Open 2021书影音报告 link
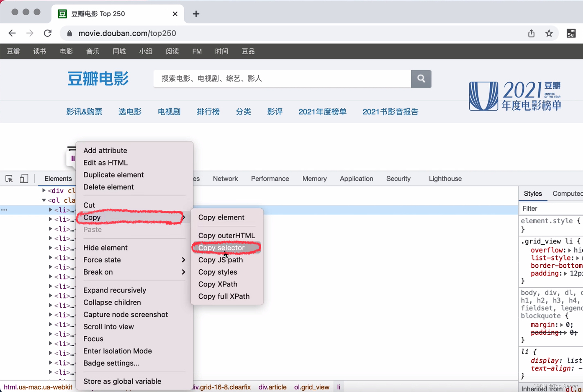The height and width of the screenshot is (392, 583). click(x=391, y=112)
